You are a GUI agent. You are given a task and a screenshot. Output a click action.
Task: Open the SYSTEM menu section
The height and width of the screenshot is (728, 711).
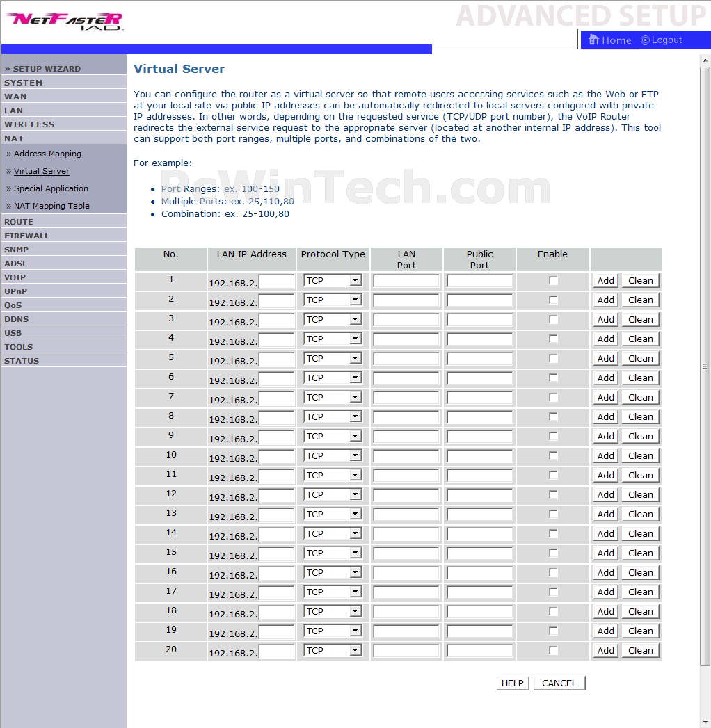click(x=23, y=83)
